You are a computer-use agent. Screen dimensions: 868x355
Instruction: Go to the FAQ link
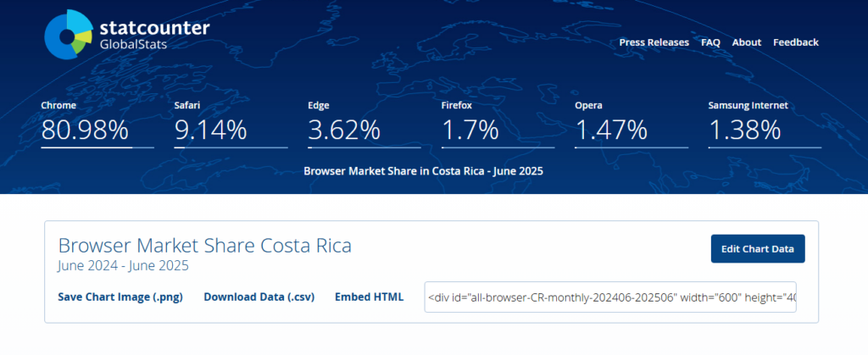[x=710, y=42]
